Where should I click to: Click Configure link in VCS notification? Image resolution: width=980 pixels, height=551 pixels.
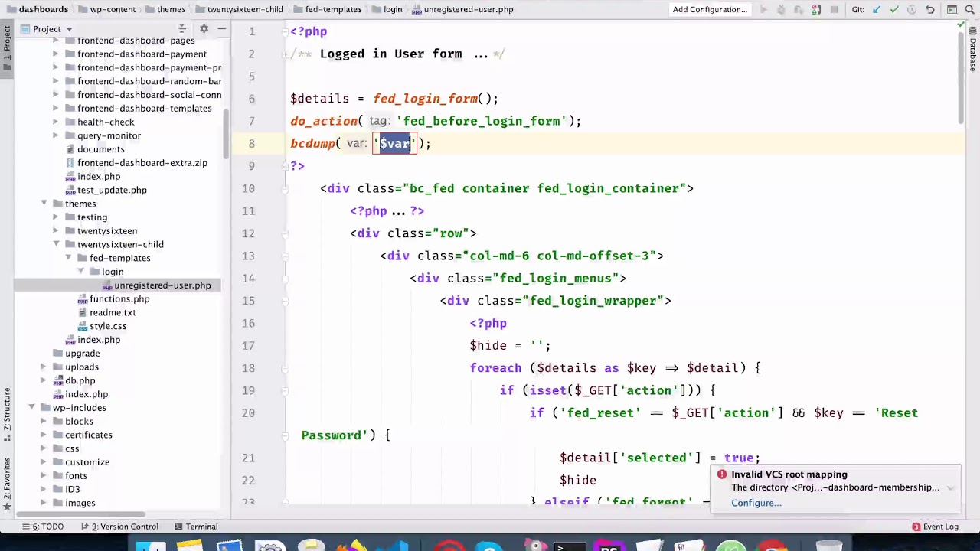click(756, 503)
